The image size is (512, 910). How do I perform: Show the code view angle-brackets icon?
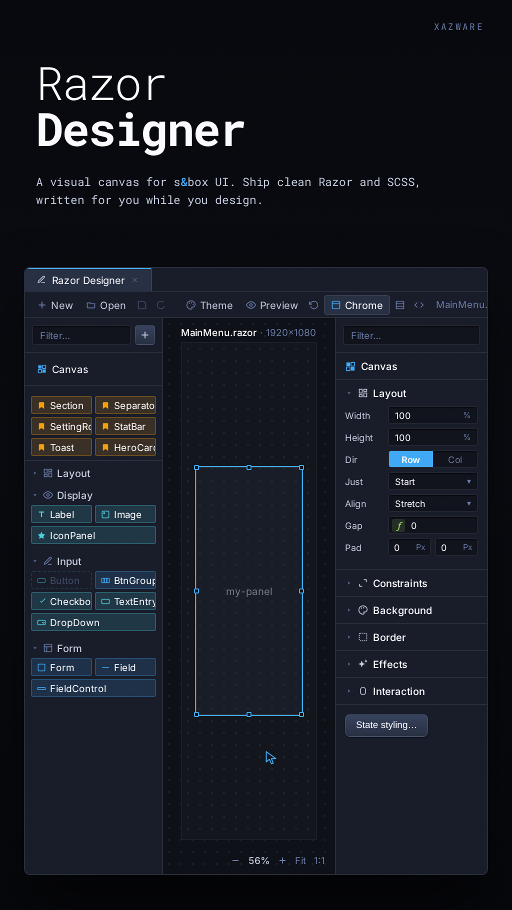[419, 305]
